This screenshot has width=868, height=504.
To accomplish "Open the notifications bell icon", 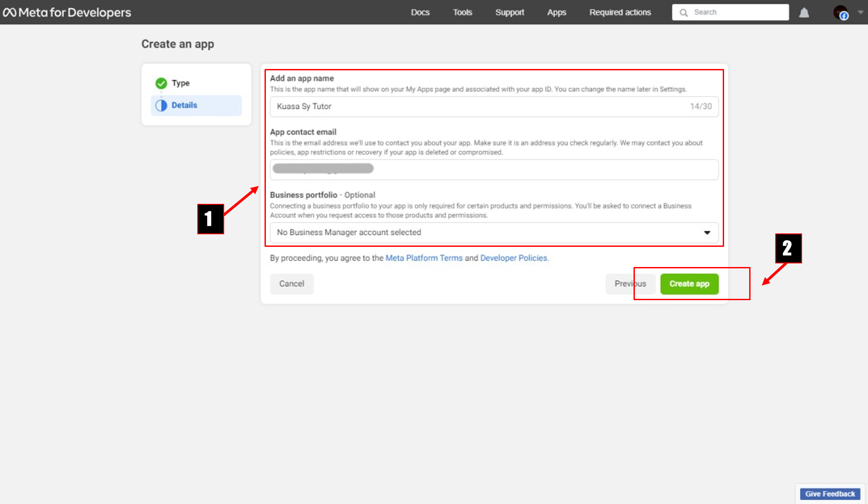I will [804, 13].
